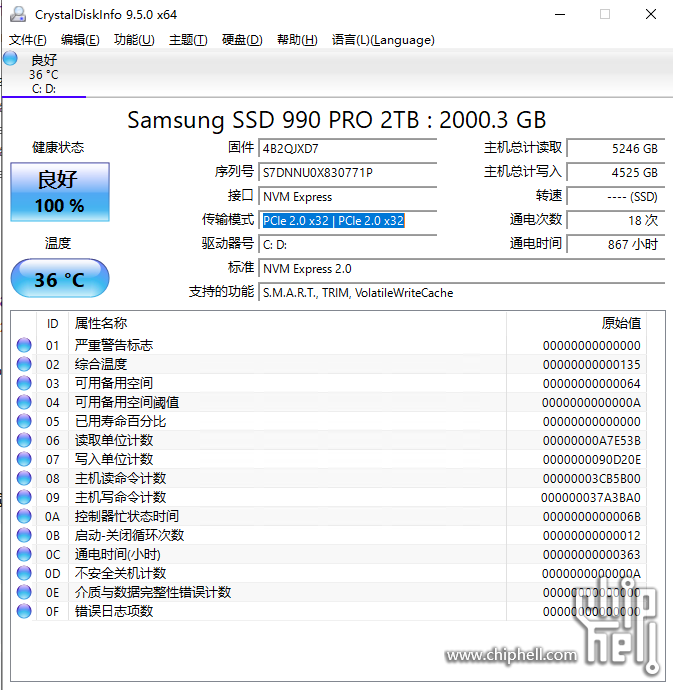
Task: Click the blue status orb beside 良好 at top
Action: [11, 59]
